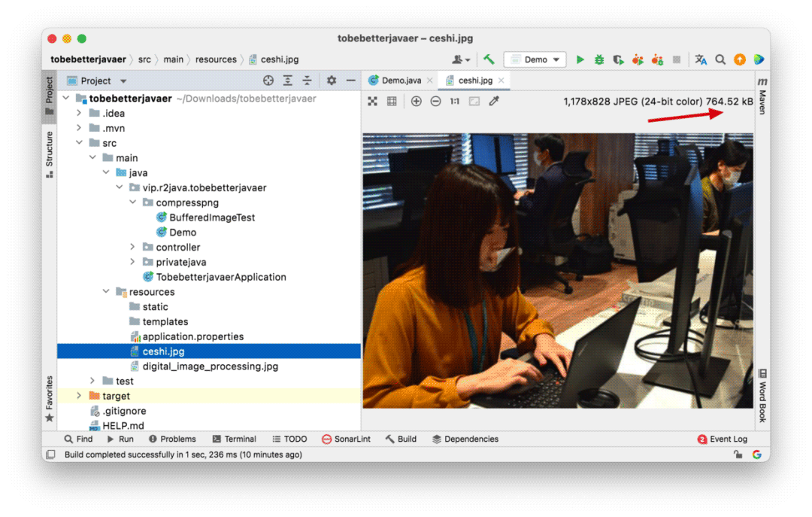Open the Demo run configuration dropdown
Viewport: 812px width, 517px height.
[x=535, y=59]
